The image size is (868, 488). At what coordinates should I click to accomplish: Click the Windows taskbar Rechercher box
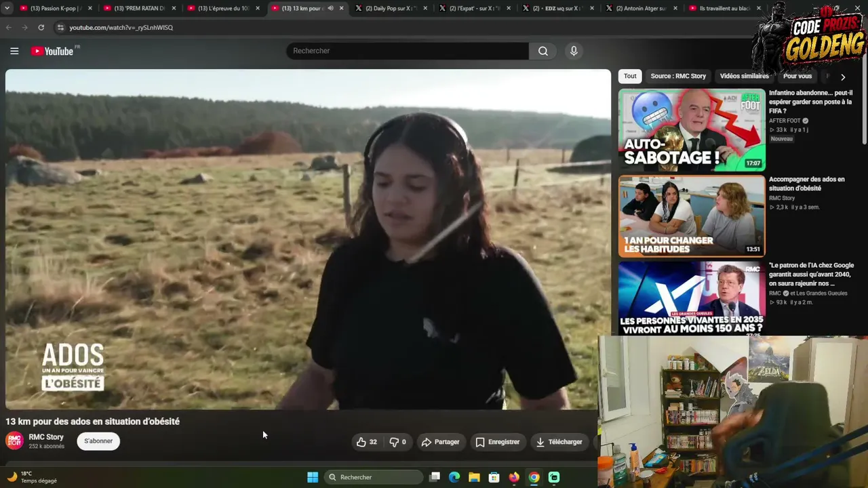pos(373,477)
